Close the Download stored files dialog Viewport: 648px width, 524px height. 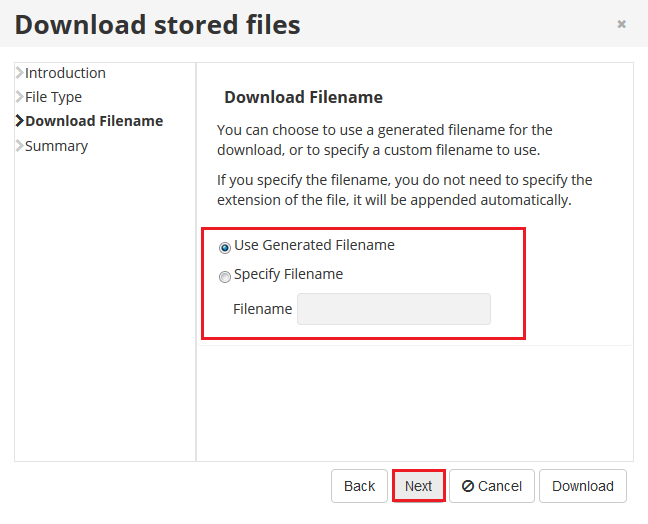(621, 24)
